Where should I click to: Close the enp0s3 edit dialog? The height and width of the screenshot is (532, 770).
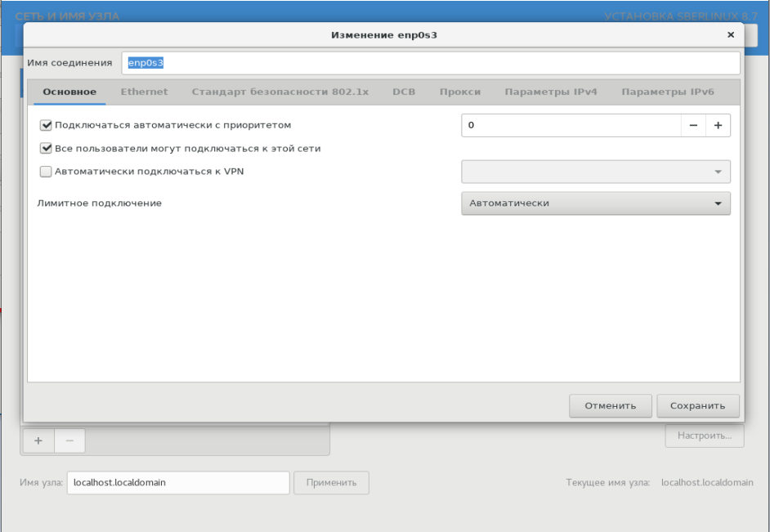tap(730, 35)
